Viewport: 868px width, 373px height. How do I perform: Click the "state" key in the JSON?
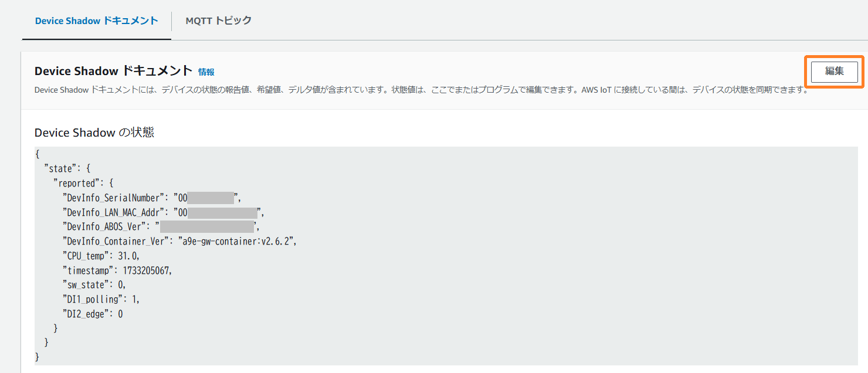click(x=60, y=169)
